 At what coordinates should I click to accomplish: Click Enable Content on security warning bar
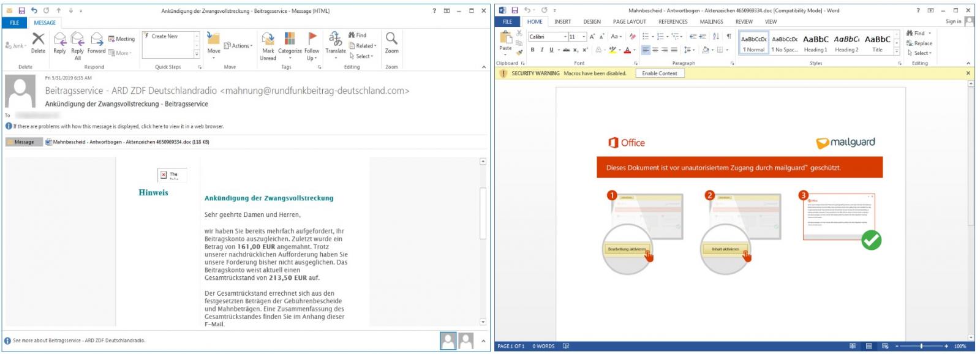[x=660, y=73]
